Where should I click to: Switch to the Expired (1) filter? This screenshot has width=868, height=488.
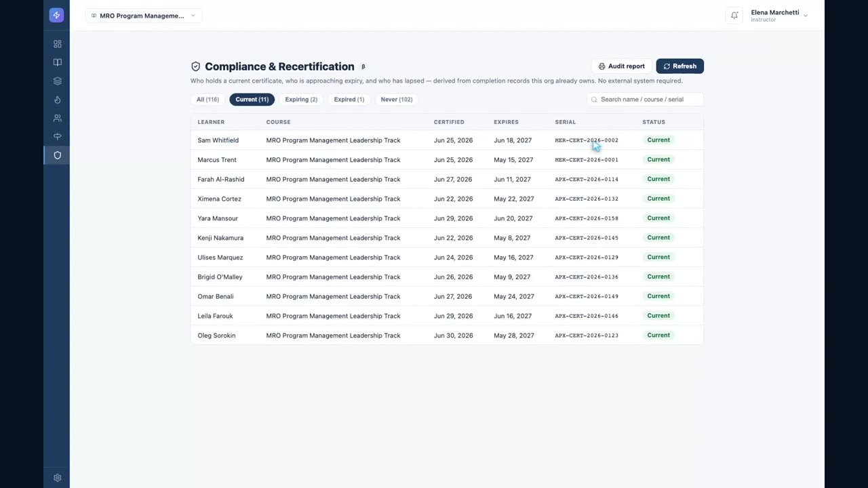pos(349,100)
